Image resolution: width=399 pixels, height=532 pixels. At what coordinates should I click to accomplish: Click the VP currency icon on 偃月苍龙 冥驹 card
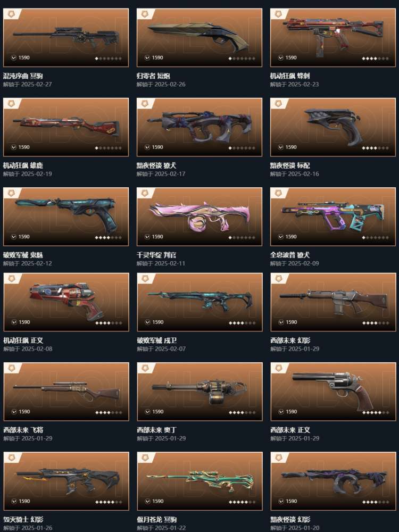147,502
